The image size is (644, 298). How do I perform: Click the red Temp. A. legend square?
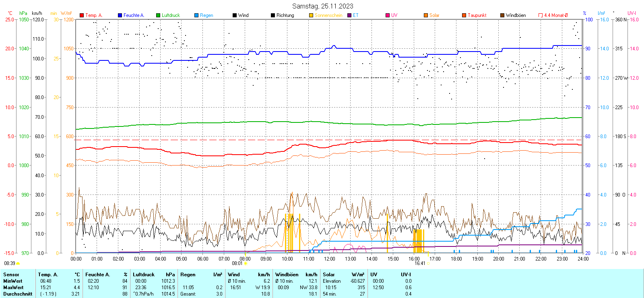click(82, 15)
